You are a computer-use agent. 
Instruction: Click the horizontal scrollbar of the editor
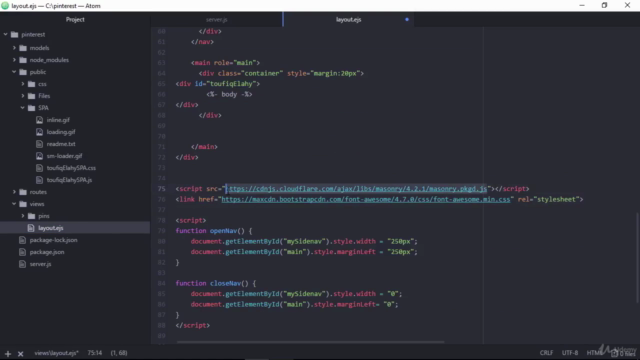pyautogui.click(x=310, y=342)
